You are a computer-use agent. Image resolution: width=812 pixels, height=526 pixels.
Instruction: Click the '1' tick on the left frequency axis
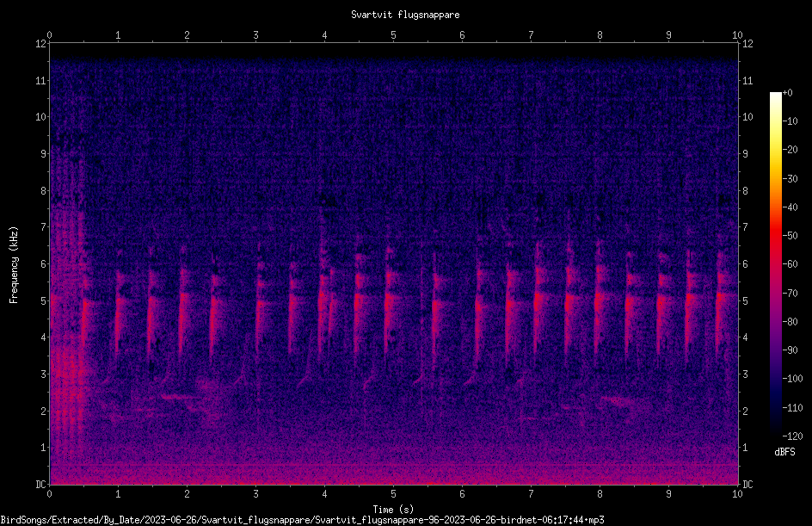43,448
